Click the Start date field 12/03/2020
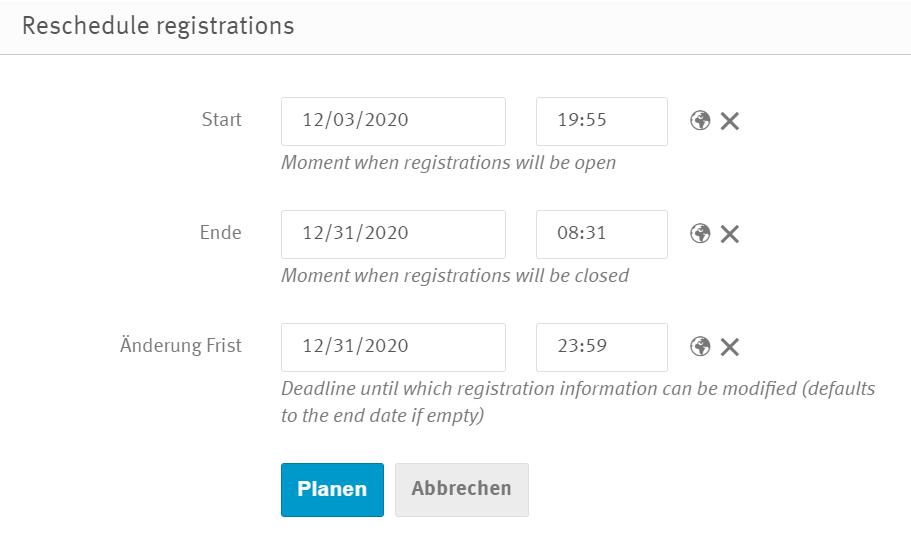911x539 pixels. click(393, 121)
